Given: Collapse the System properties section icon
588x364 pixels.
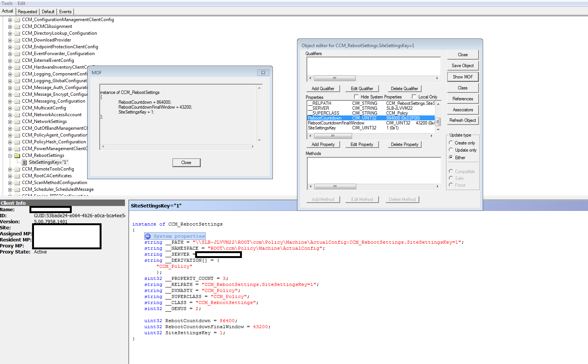Looking at the screenshot, I should click(148, 236).
